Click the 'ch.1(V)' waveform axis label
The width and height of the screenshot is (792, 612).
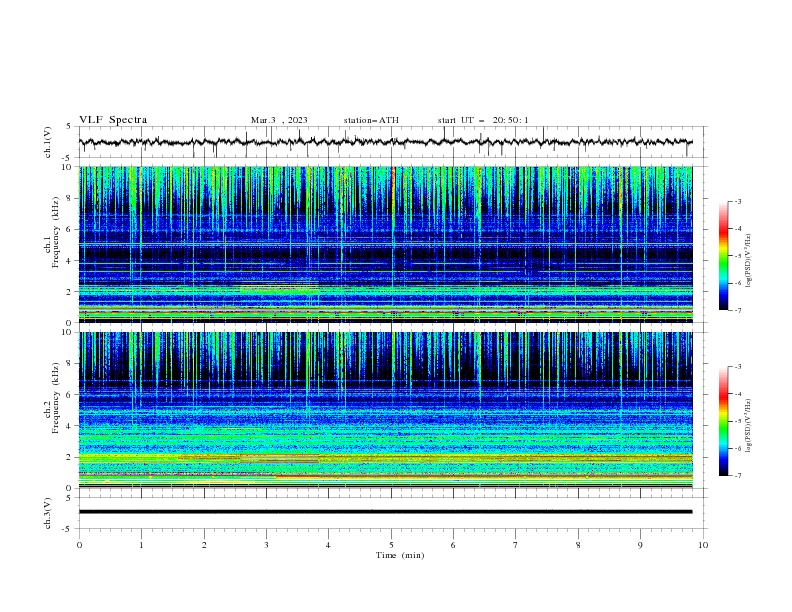coord(48,142)
